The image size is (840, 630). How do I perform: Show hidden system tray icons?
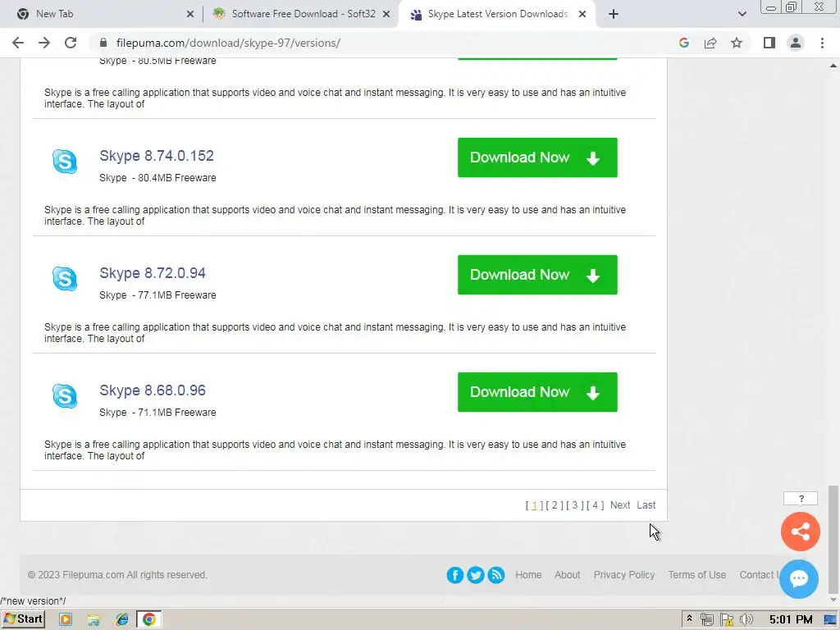tap(689, 619)
